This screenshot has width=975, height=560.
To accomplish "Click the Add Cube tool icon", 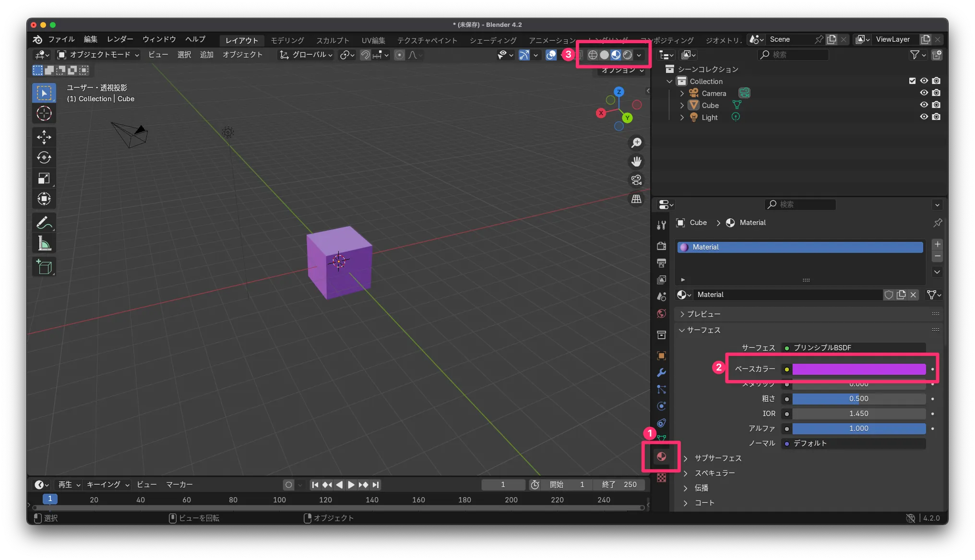I will coord(44,267).
